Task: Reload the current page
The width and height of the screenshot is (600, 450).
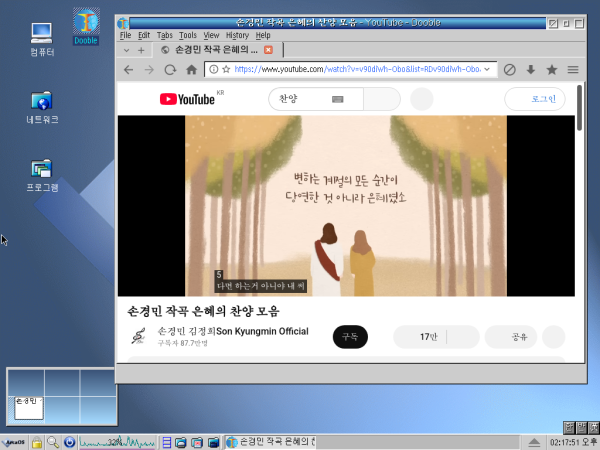Action: tap(170, 70)
